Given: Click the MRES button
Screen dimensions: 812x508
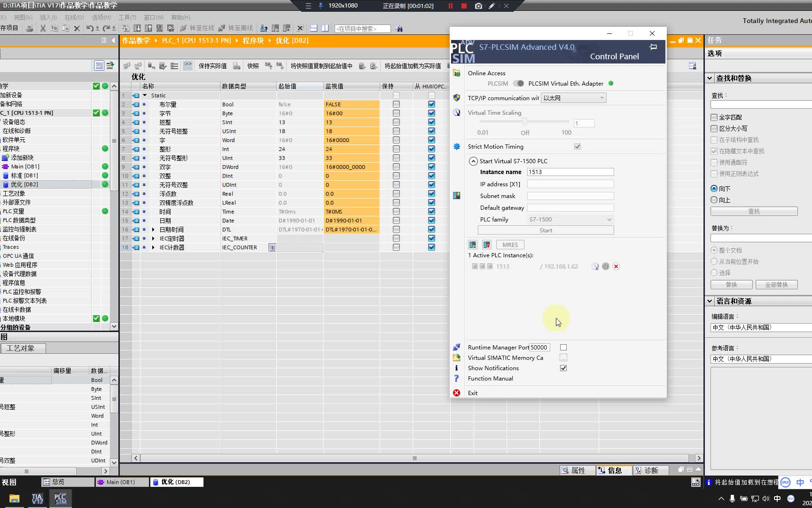Looking at the screenshot, I should click(510, 245).
